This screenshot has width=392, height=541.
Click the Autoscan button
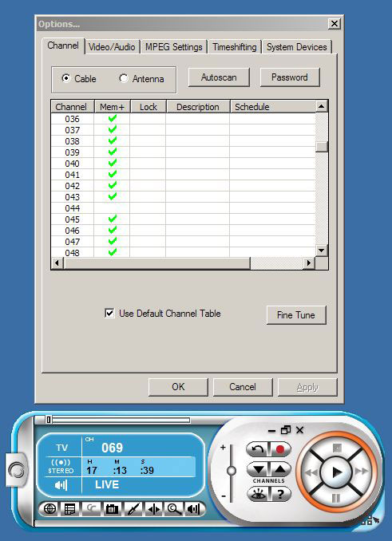(x=219, y=77)
